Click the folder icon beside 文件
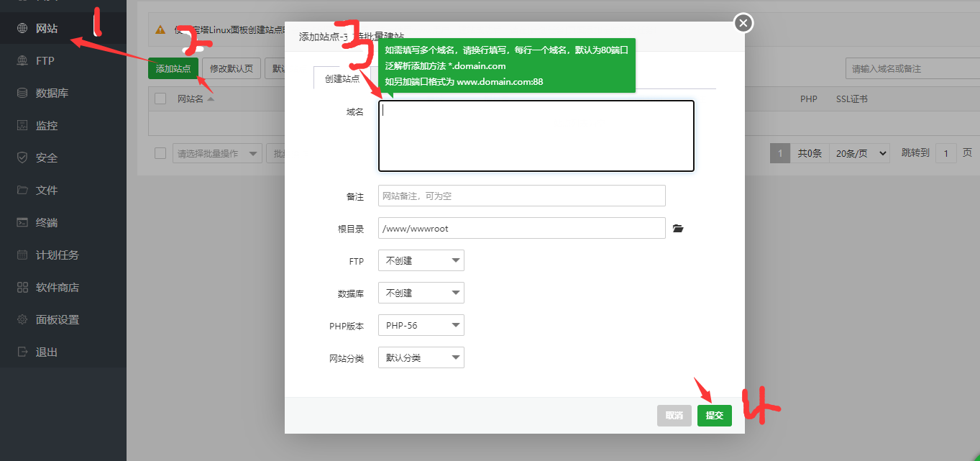 click(22, 191)
